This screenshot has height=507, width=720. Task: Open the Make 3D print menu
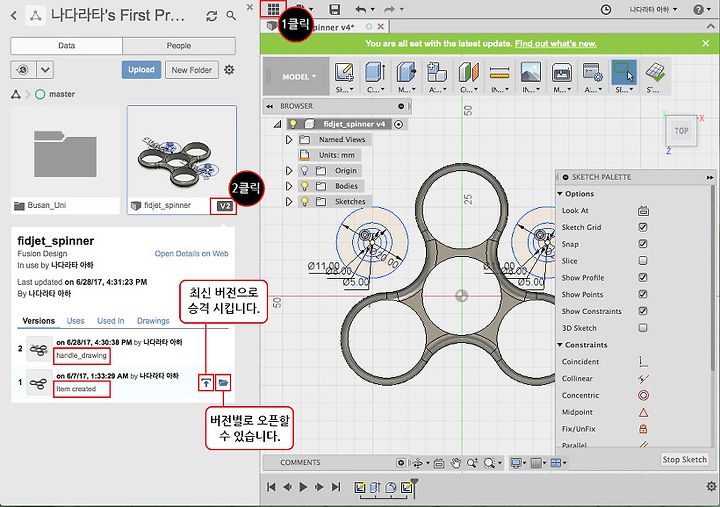562,77
